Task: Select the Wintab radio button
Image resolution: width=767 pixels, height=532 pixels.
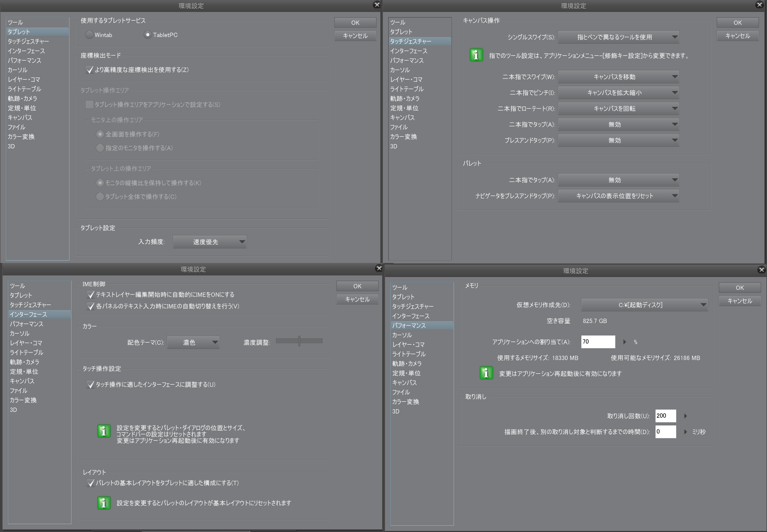Action: [x=90, y=35]
